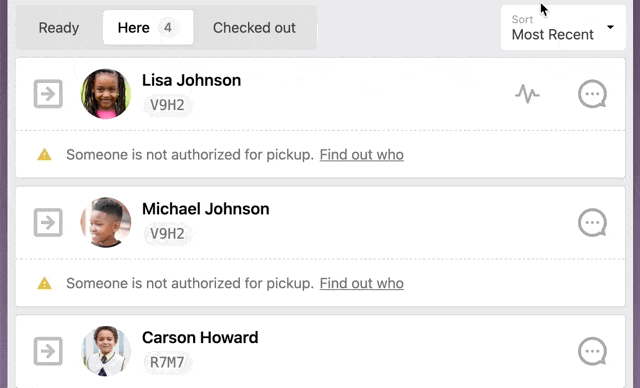Open the Sort Most Recent dropdown
This screenshot has height=388, width=640.
(563, 28)
